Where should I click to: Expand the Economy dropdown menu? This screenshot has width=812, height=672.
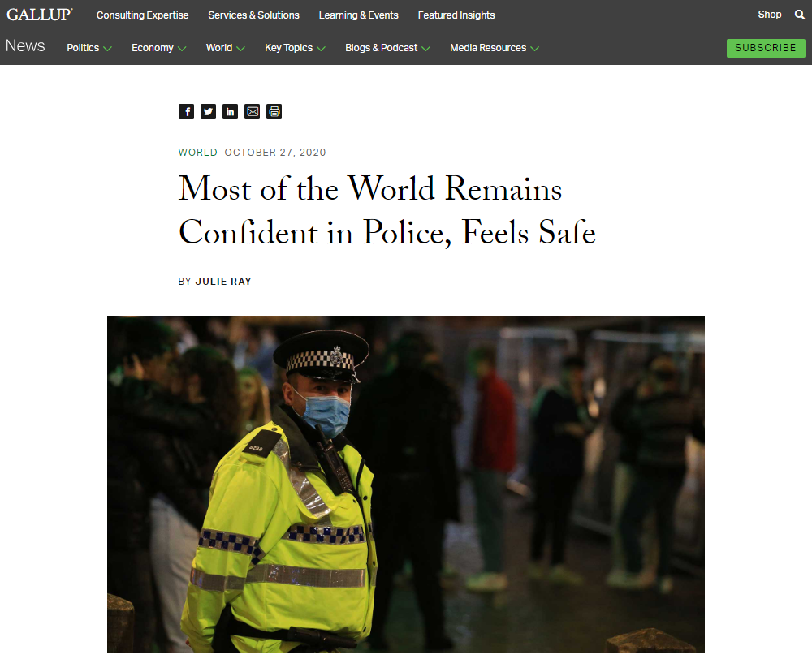pos(158,48)
